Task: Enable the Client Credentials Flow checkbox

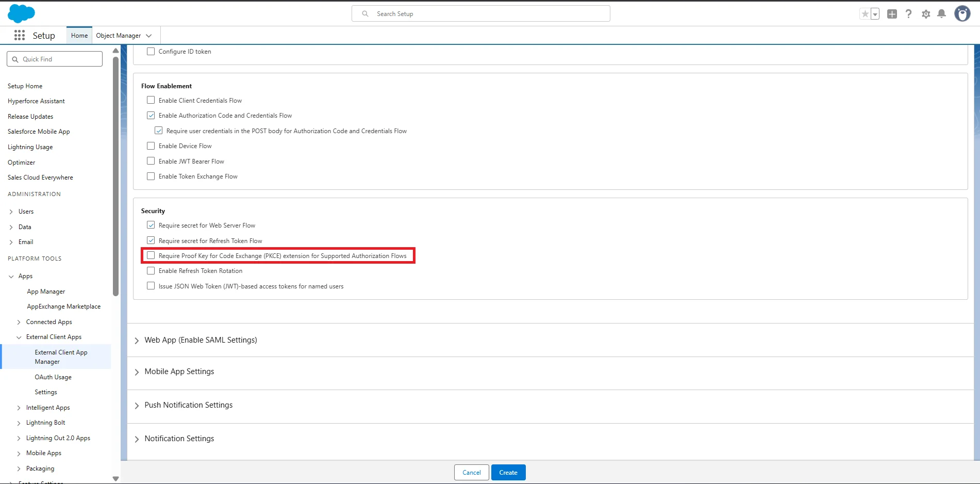Action: (151, 100)
